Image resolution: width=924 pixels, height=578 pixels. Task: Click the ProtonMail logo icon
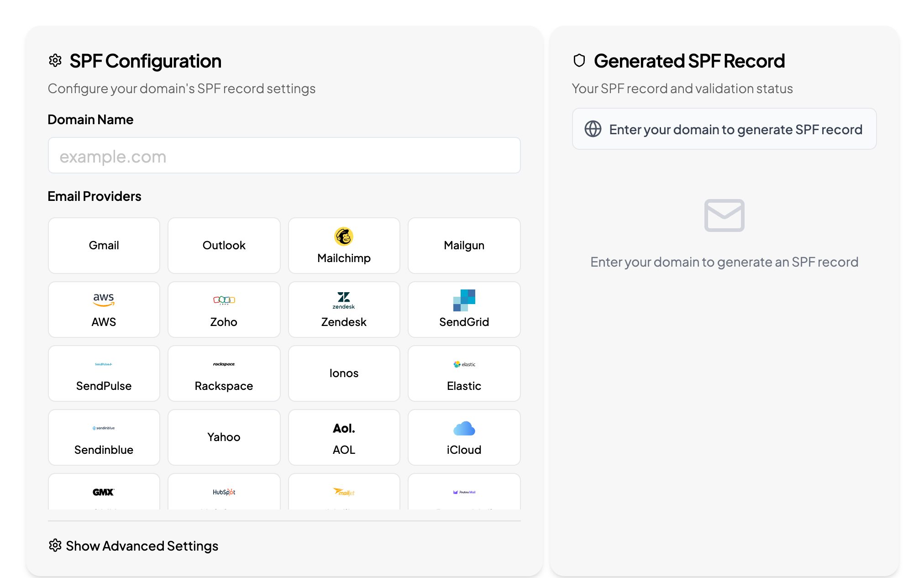pyautogui.click(x=464, y=492)
